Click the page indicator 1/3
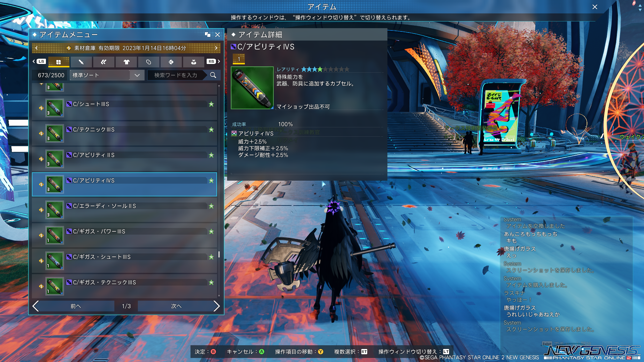Screen dimensions: 644x362 [126, 306]
